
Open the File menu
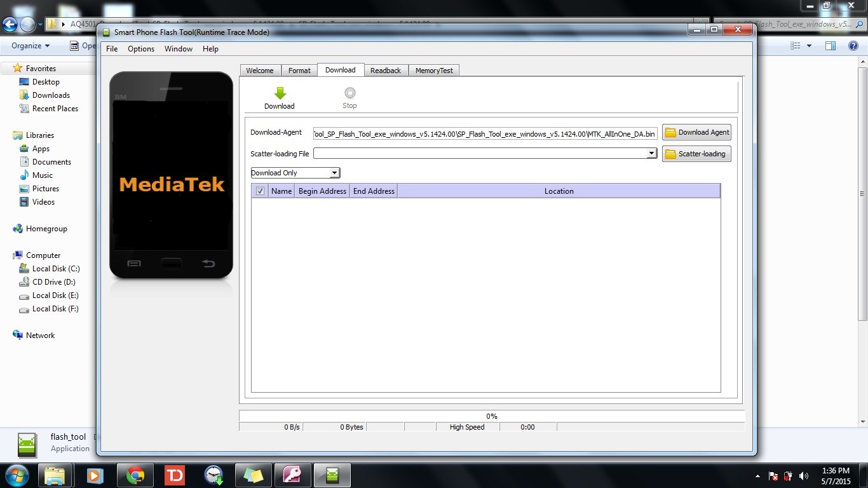click(112, 49)
